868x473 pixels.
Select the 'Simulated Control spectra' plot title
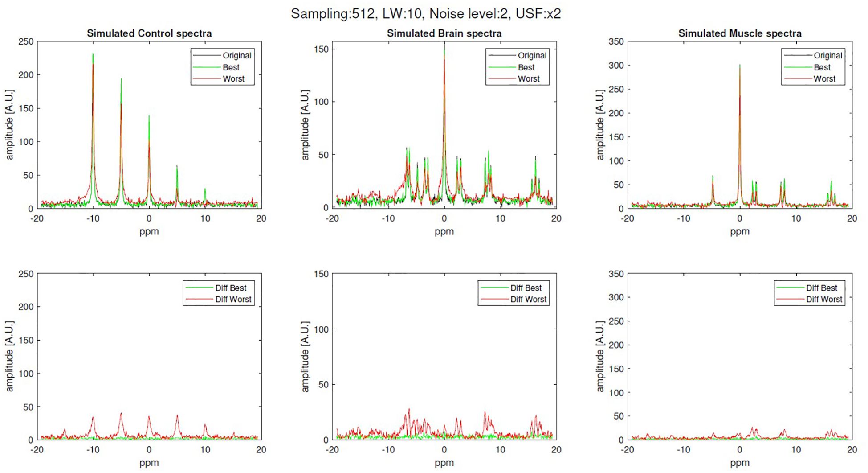point(149,33)
